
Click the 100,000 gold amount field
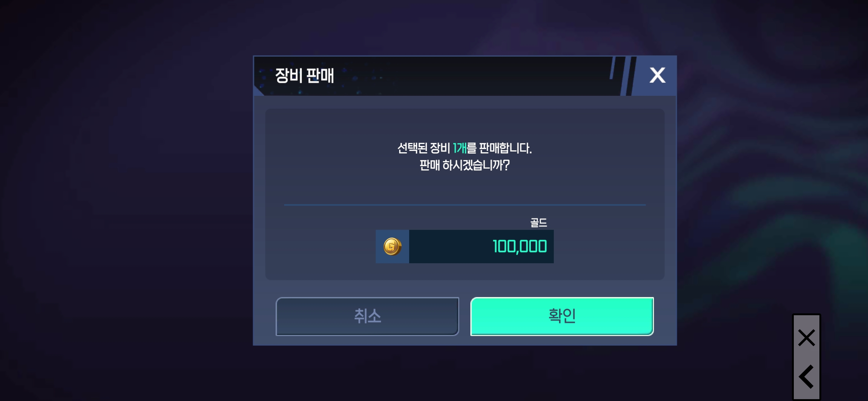pyautogui.click(x=481, y=247)
